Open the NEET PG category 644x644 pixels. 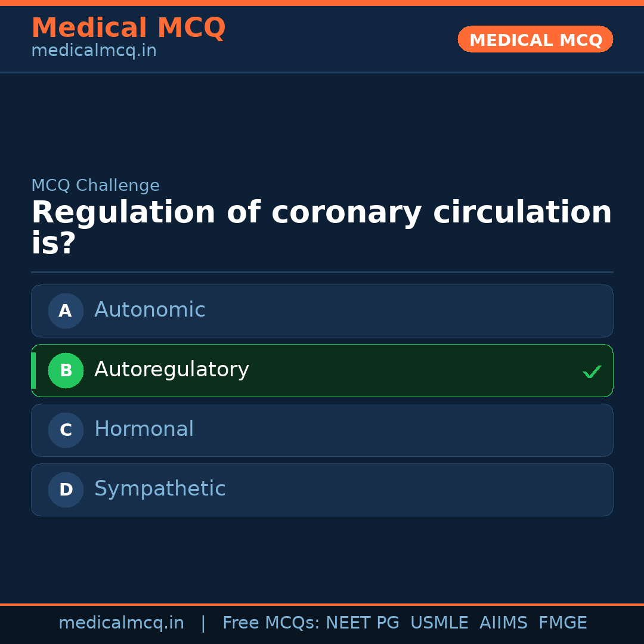tap(362, 622)
